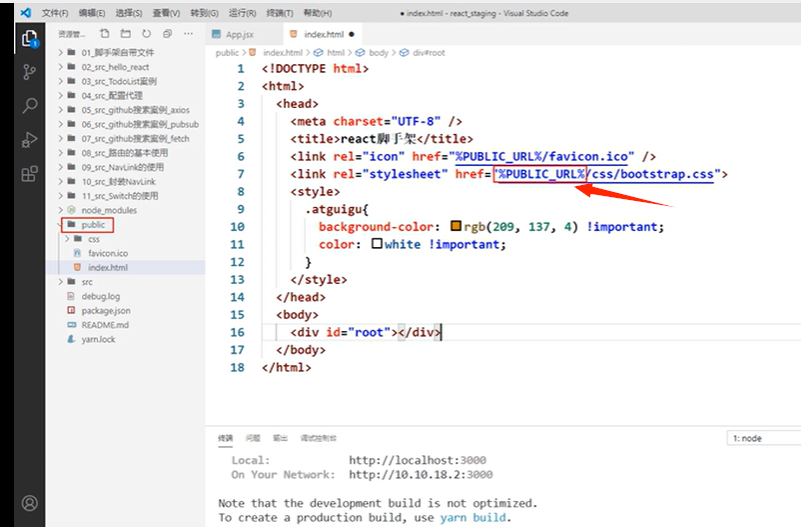801x527 pixels.
Task: Click the New Folder icon in explorer
Action: point(126,34)
